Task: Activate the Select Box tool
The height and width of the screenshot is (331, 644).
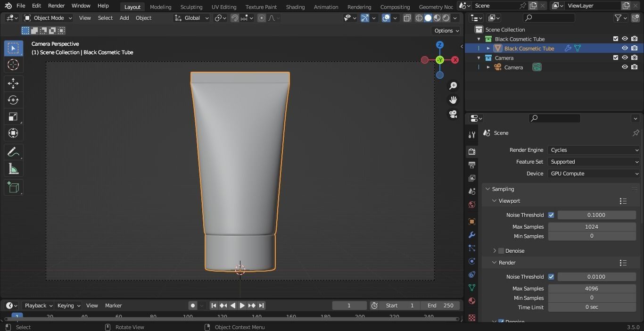Action: click(x=13, y=48)
